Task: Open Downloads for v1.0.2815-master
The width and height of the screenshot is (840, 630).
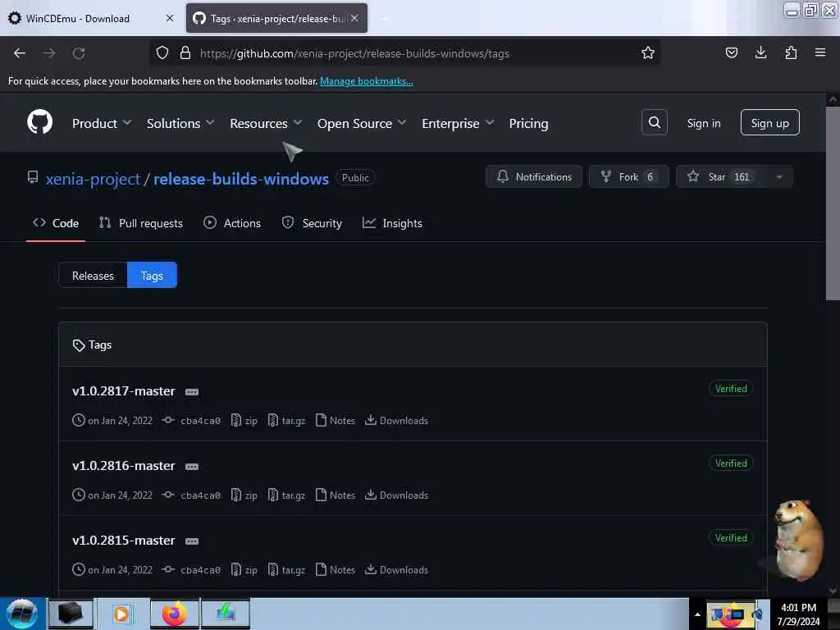Action: 396,569
